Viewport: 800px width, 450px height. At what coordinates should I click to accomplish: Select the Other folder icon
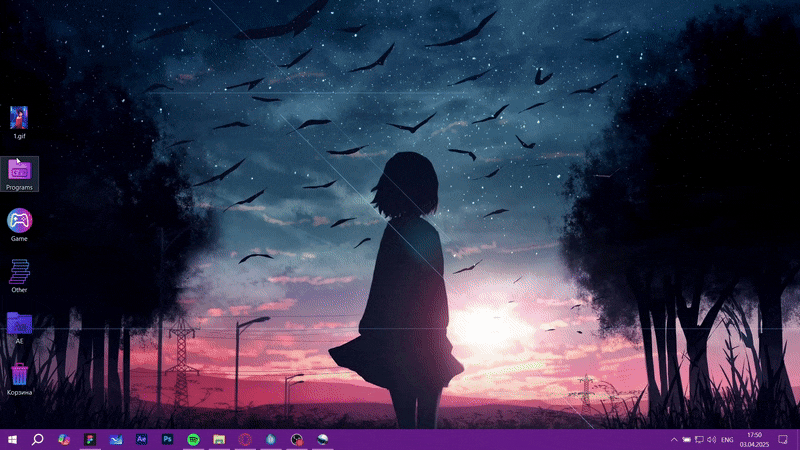(19, 276)
